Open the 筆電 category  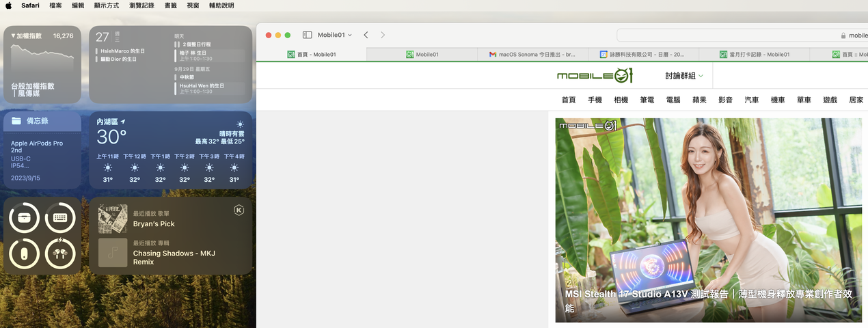pos(647,100)
